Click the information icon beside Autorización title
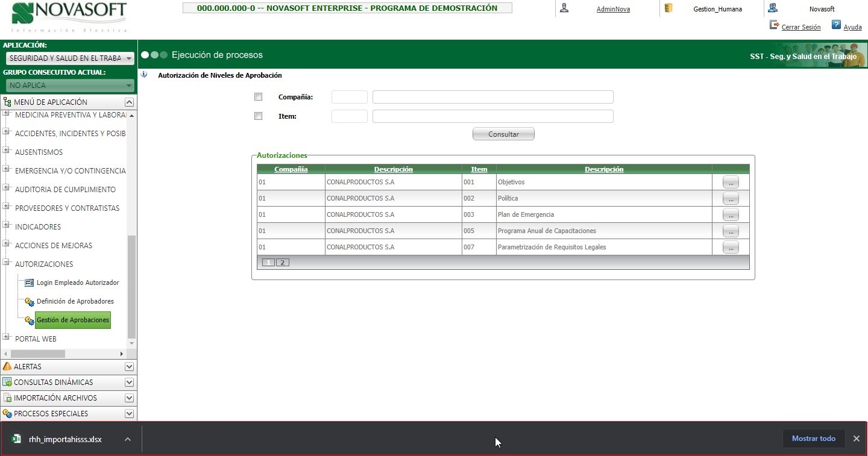The height and width of the screenshot is (456, 868). coord(144,75)
